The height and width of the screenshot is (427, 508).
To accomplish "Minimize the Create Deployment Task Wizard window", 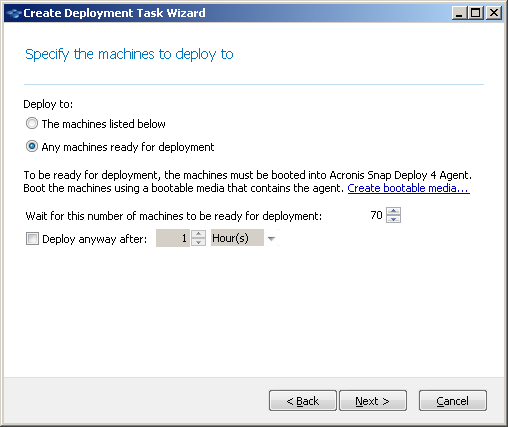I will [x=460, y=13].
